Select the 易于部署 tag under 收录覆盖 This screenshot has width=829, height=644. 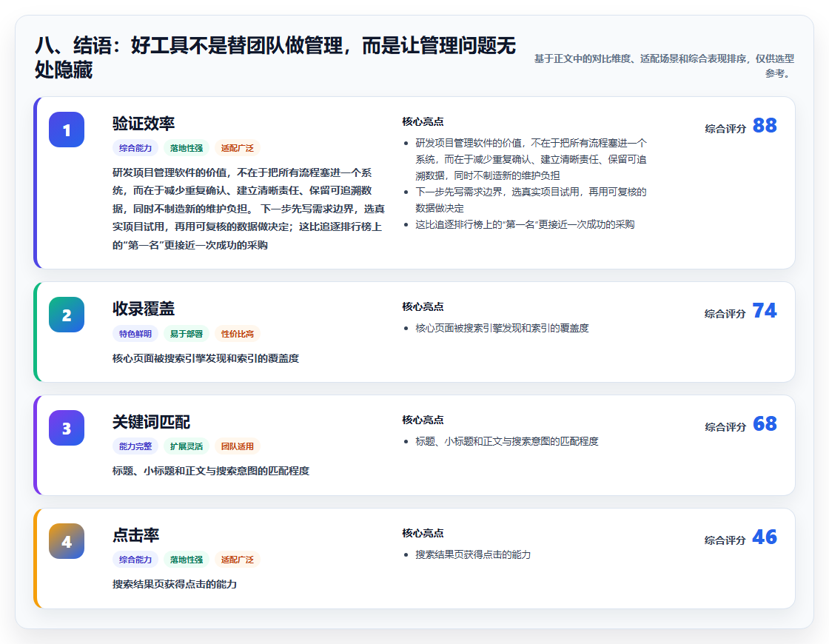[x=187, y=334]
